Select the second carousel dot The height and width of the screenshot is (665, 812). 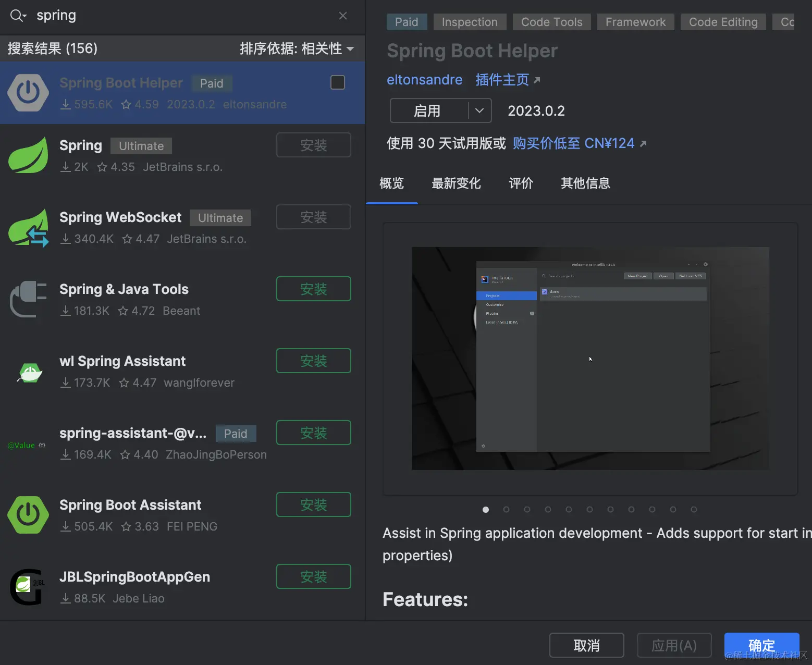(x=506, y=510)
